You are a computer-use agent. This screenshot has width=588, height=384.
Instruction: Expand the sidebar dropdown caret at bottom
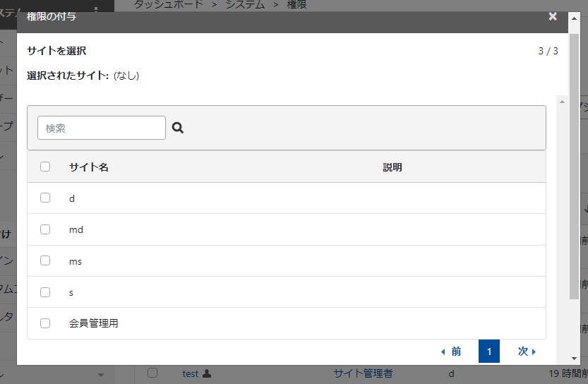[x=100, y=375]
